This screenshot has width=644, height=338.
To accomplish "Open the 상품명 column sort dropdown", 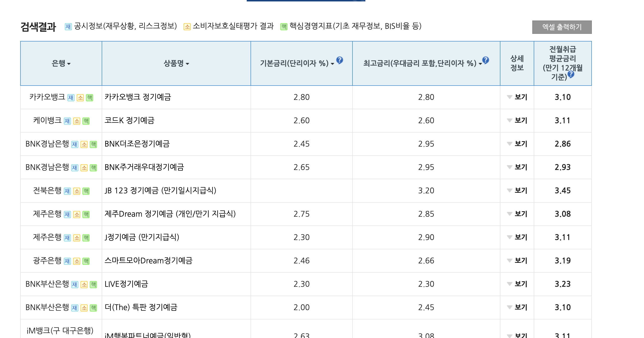I will coord(188,64).
